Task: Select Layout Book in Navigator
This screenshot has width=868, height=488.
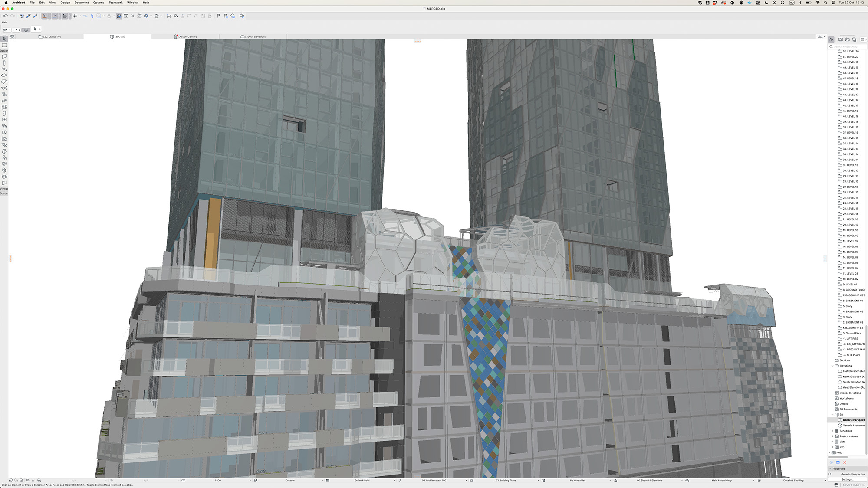Action: (847, 39)
